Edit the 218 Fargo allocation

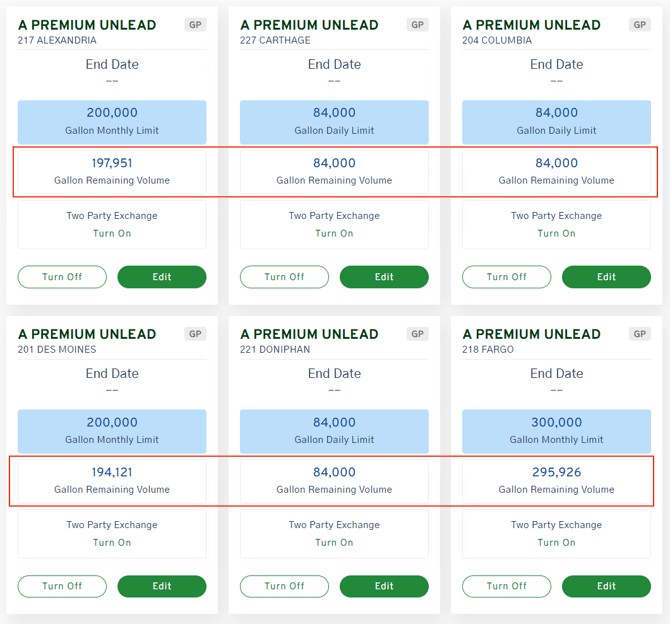[x=606, y=586]
